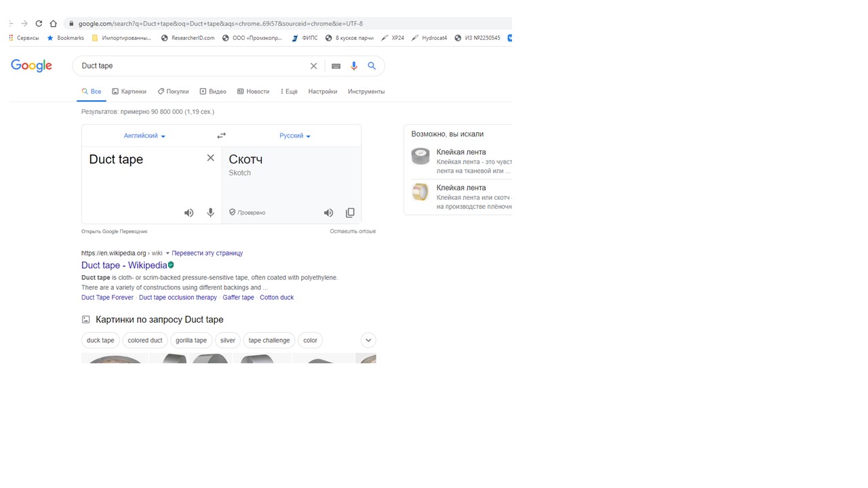Switch to the Картинки tab

[x=129, y=91]
